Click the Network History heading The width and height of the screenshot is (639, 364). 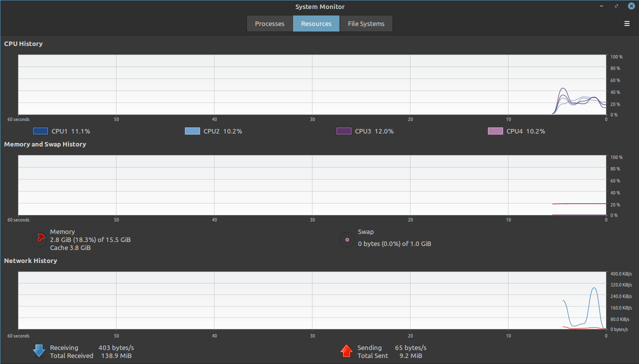(30, 260)
